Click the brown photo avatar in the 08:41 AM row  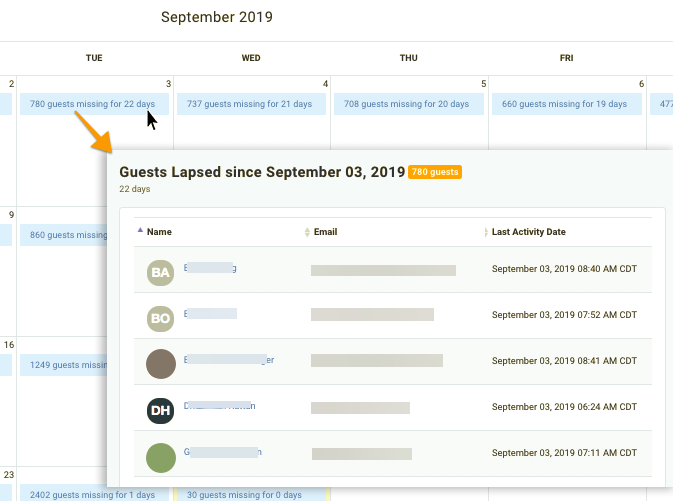[x=161, y=364]
